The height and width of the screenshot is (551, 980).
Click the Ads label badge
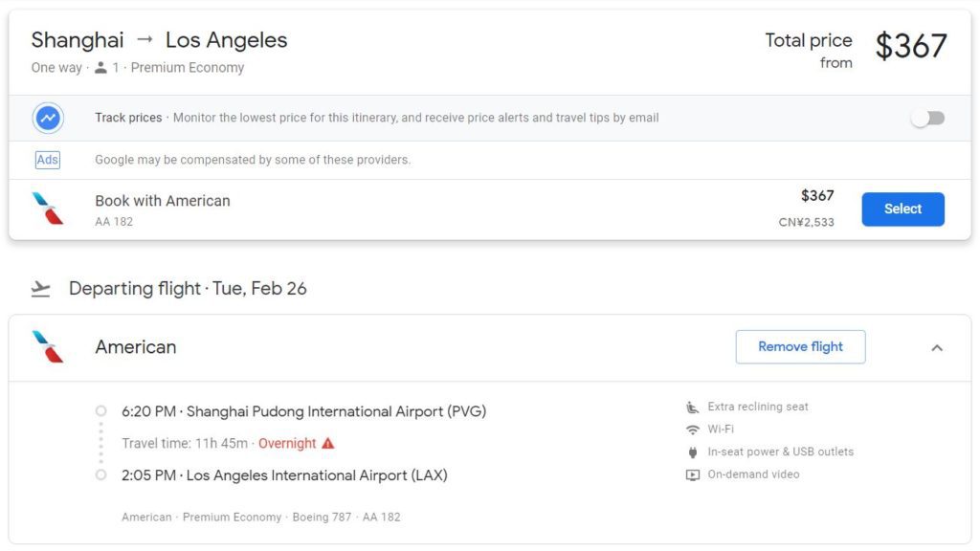[x=48, y=160]
